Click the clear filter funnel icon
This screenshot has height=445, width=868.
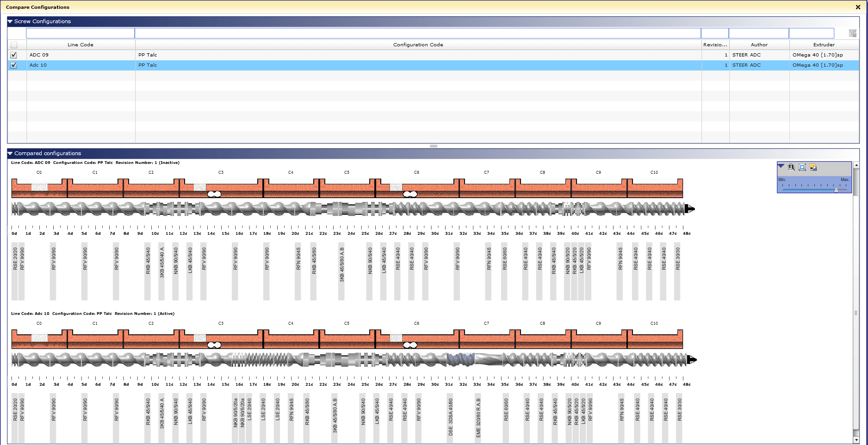tap(852, 33)
